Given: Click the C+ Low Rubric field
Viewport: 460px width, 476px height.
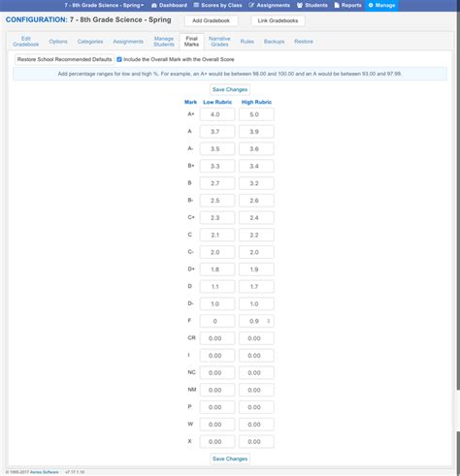Looking at the screenshot, I should 217,218.
